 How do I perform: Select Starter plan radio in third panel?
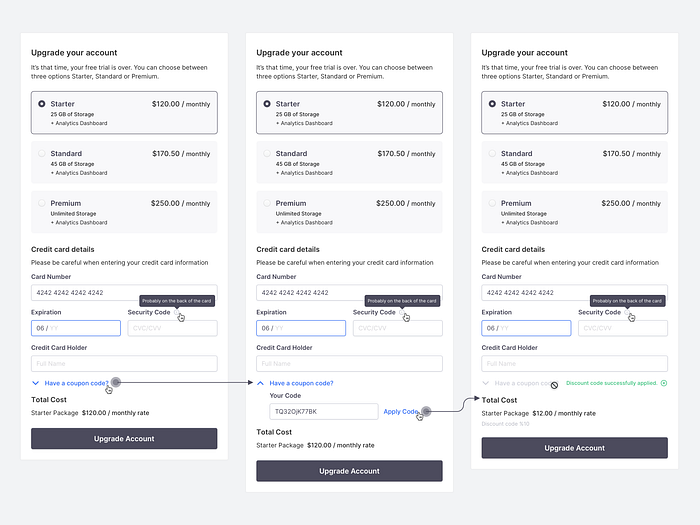(492, 104)
